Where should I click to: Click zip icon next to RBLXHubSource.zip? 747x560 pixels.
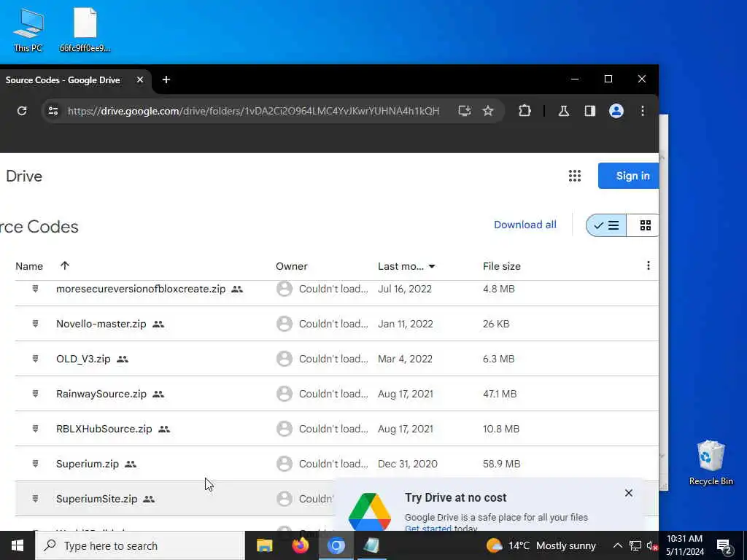35,429
